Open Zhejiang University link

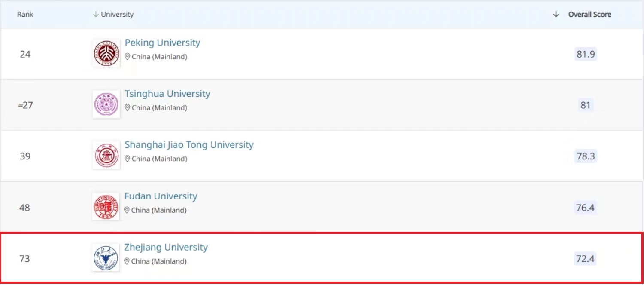(166, 248)
